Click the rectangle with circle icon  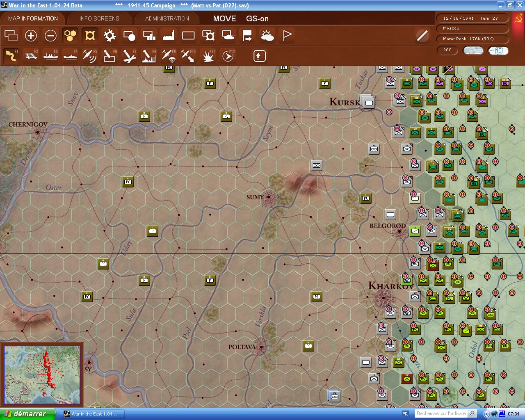129,36
